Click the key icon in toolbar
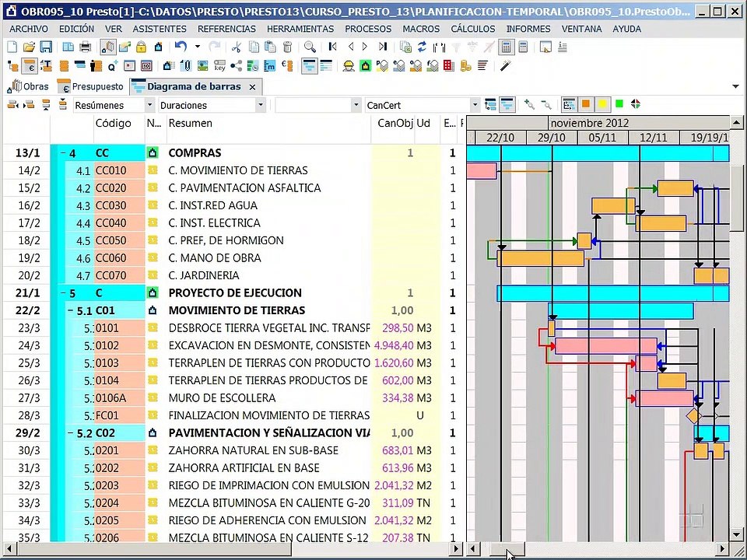Image resolution: width=747 pixels, height=560 pixels. point(219,65)
